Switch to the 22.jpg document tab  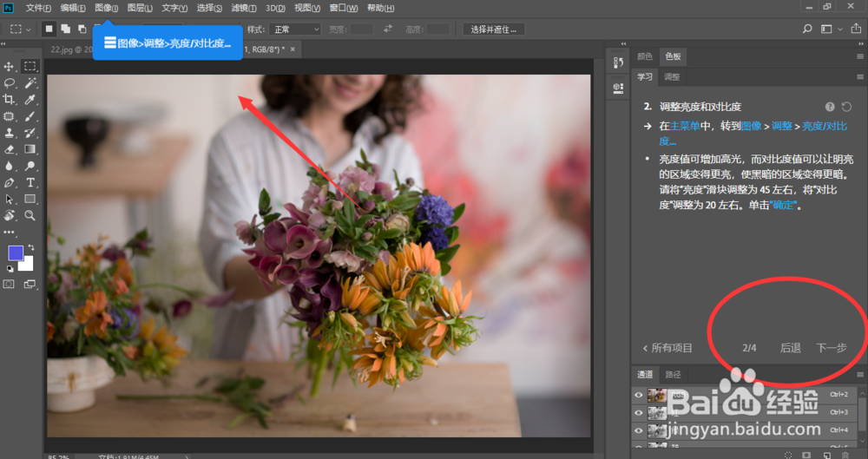pyautogui.click(x=71, y=49)
